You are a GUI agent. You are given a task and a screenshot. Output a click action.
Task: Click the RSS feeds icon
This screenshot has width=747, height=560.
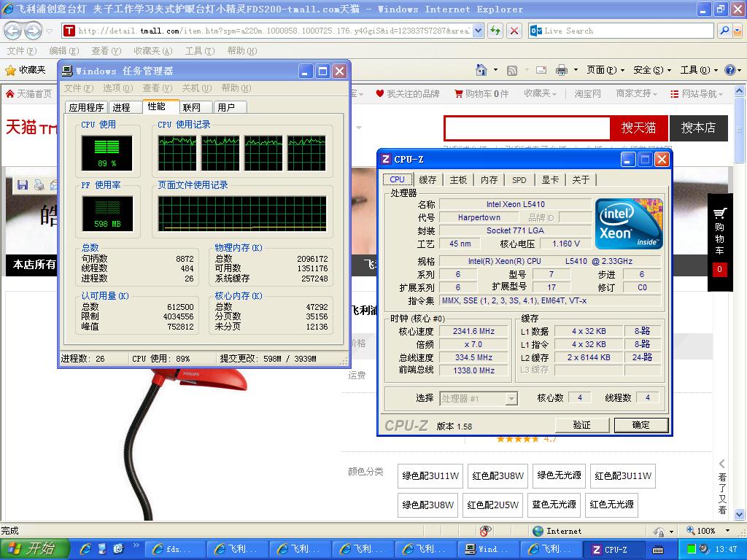click(511, 71)
